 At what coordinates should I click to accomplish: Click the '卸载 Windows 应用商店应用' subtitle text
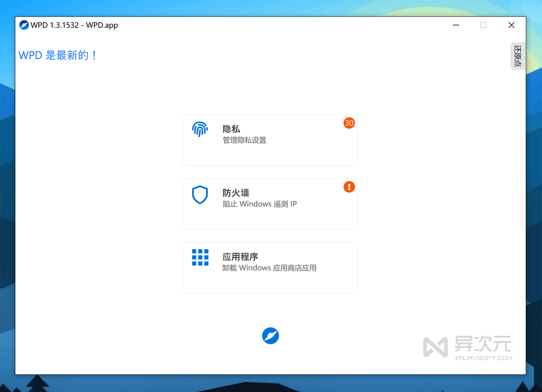(x=269, y=268)
